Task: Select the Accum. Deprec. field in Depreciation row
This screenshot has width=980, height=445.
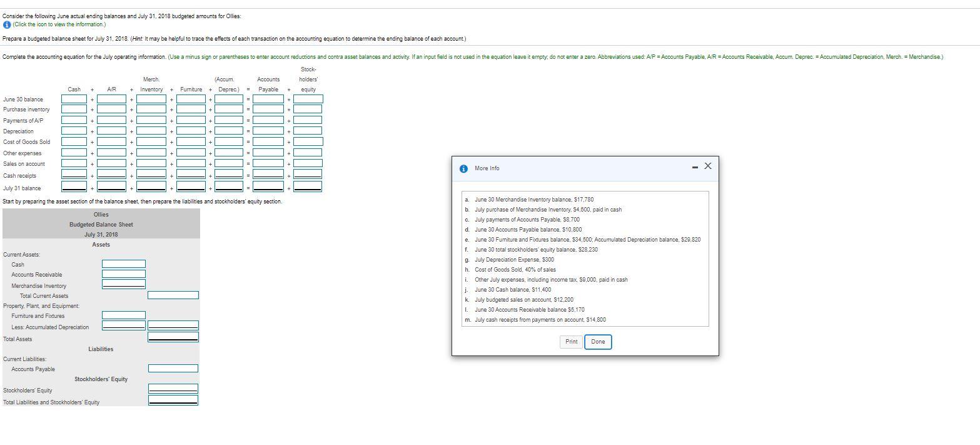Action: click(x=229, y=131)
